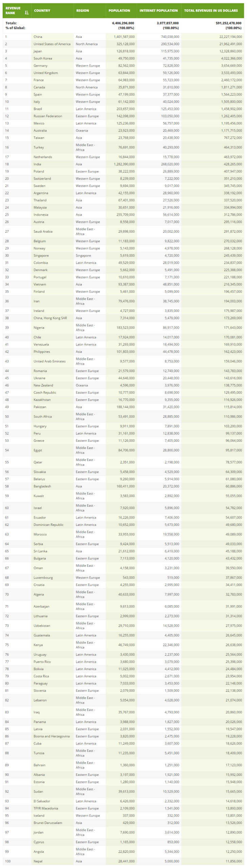Screen dimensions: 247x868
Task: Click United Arab Emirates country name
Action: click(x=49, y=361)
